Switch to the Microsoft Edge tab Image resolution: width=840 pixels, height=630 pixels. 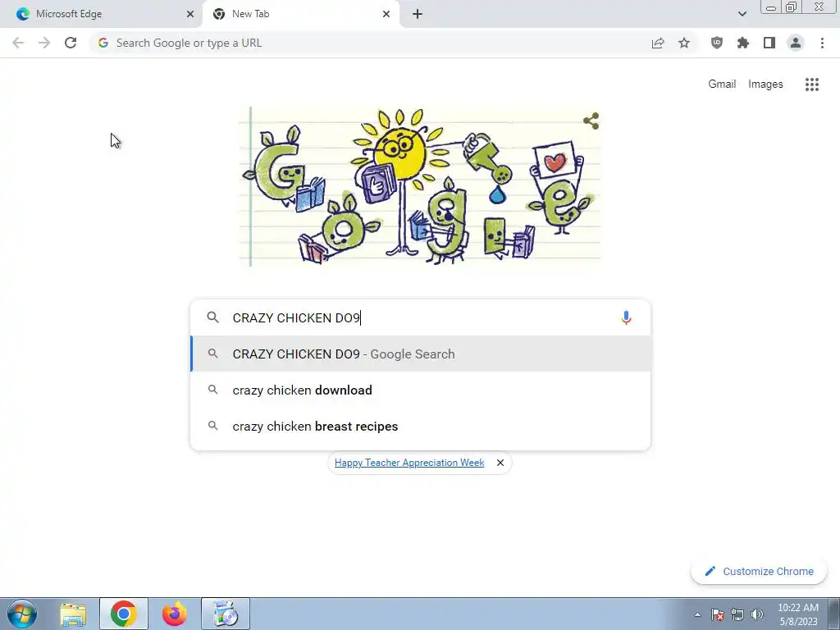101,14
